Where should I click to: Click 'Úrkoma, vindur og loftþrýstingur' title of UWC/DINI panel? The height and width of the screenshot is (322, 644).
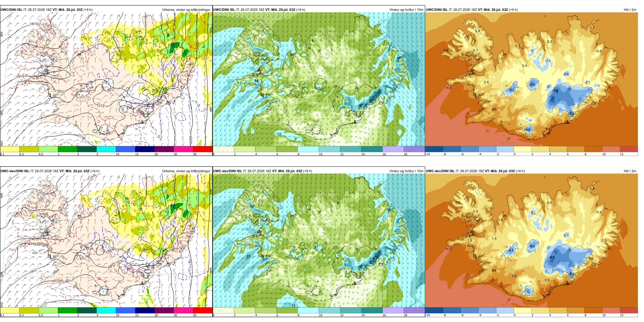(x=186, y=10)
